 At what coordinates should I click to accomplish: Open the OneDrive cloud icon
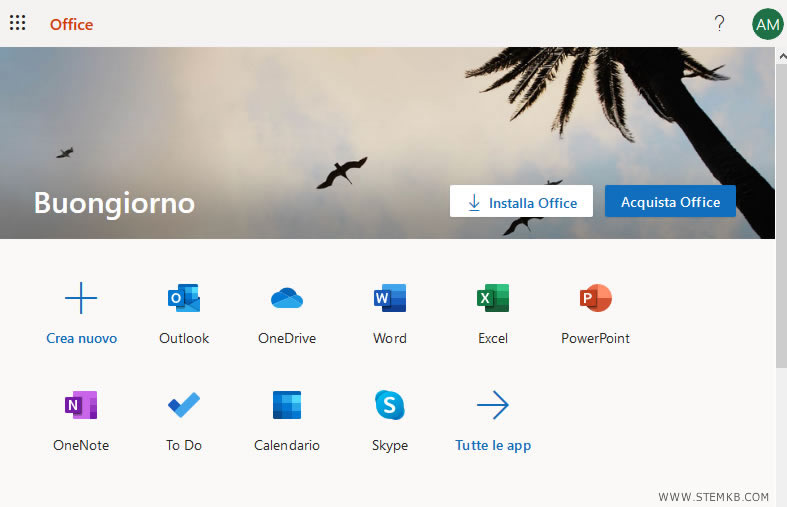287,298
